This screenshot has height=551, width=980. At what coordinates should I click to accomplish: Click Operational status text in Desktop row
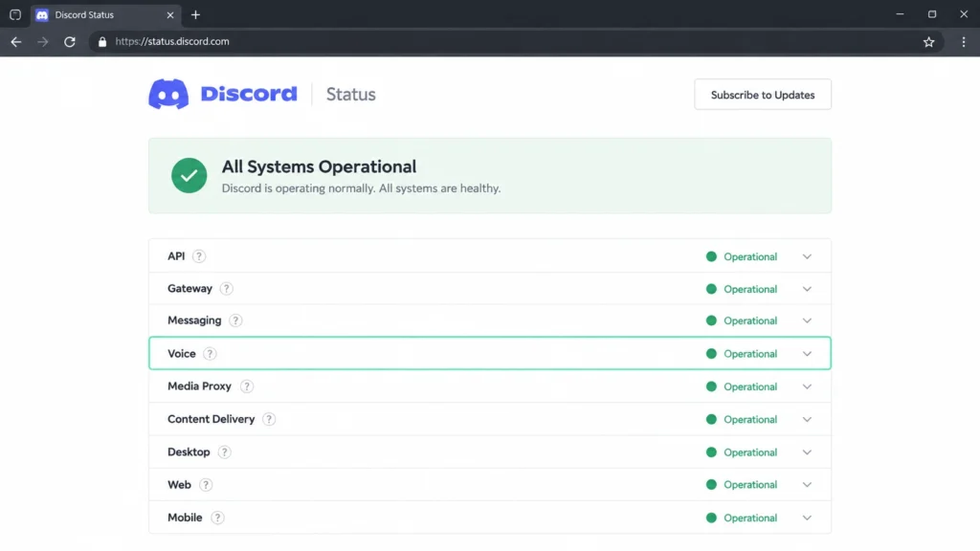(750, 452)
